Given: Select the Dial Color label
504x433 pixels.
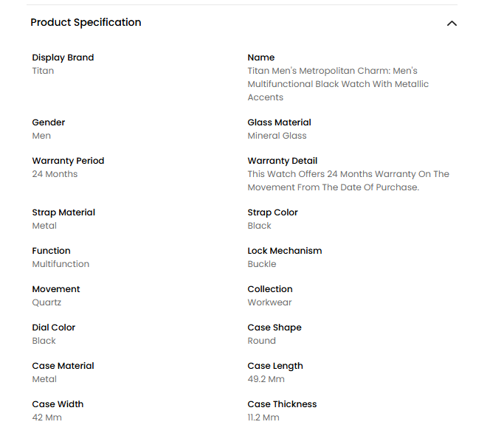Looking at the screenshot, I should (x=54, y=328).
